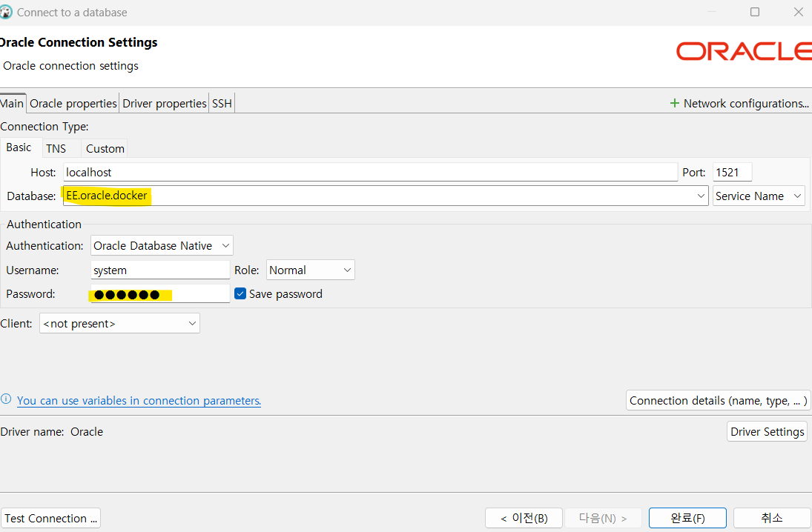Maximize the Connect to a database window
The image size is (812, 532).
(x=754, y=12)
